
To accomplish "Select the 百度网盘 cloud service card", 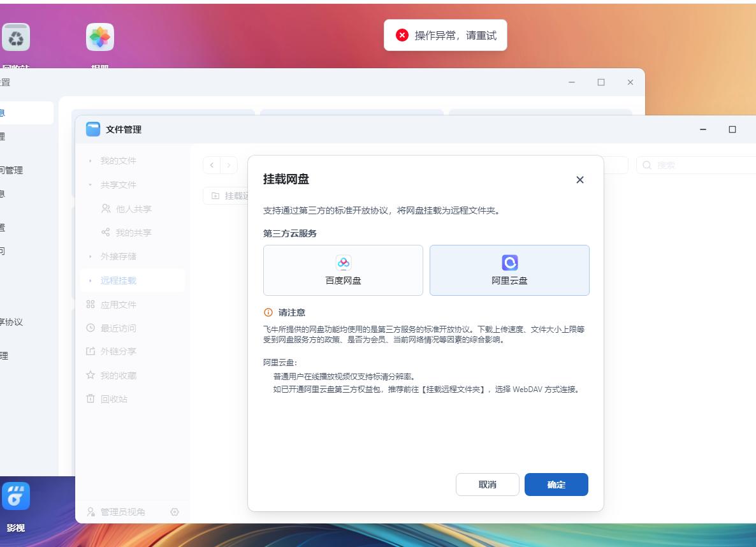I will [x=344, y=270].
